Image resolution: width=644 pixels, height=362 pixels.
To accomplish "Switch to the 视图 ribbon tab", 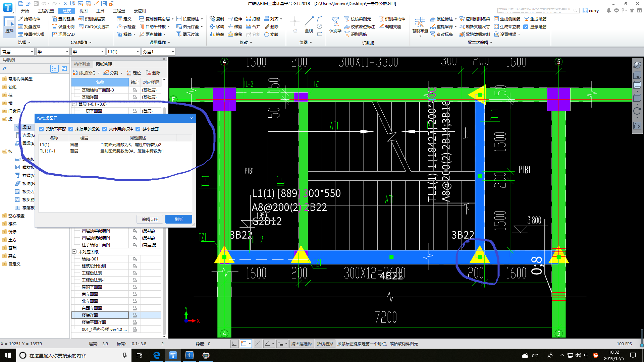I will [83, 11].
